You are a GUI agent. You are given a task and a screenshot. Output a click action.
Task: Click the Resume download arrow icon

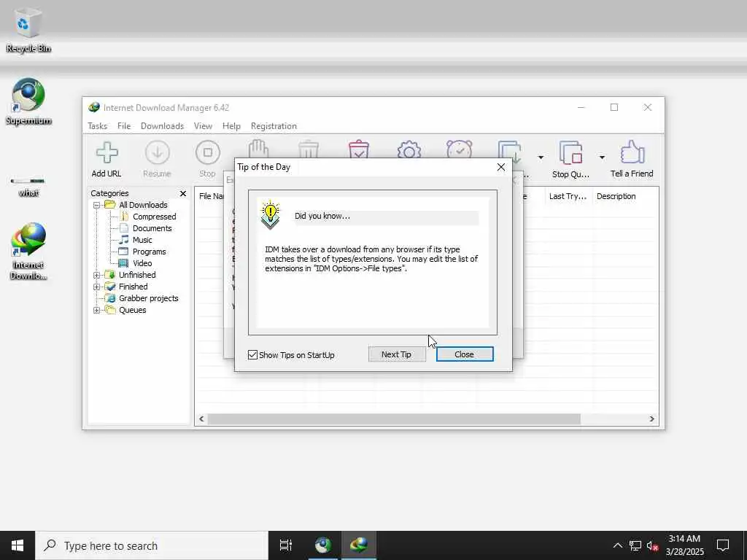pos(158,152)
